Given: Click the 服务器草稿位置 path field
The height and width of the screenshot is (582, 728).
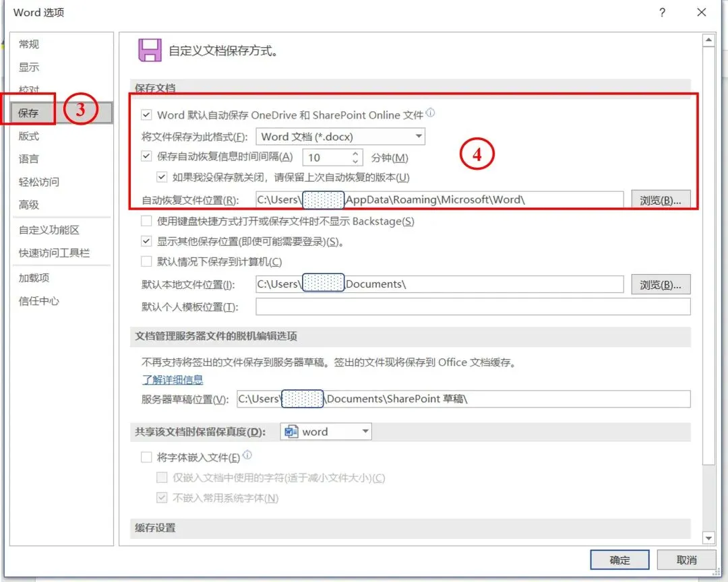Looking at the screenshot, I should pyautogui.click(x=463, y=399).
